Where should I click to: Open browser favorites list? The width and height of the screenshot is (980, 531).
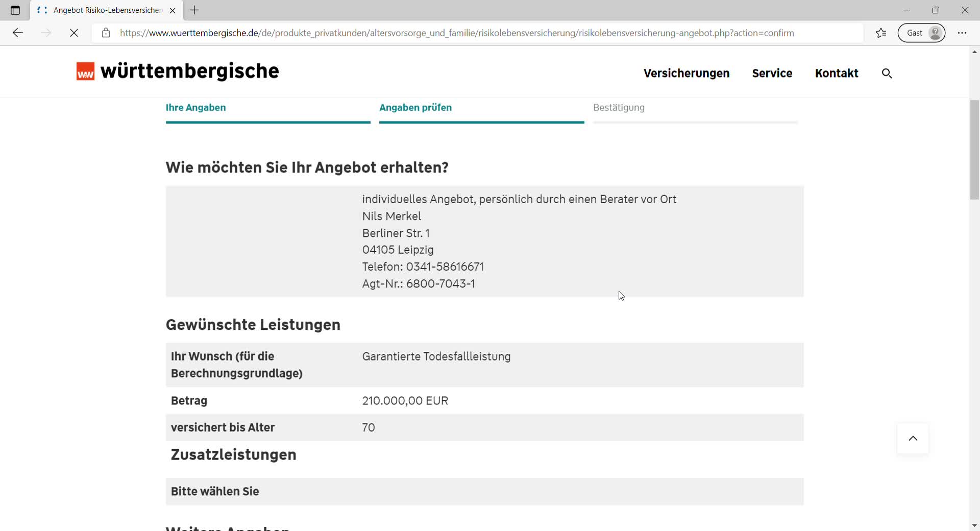click(881, 33)
